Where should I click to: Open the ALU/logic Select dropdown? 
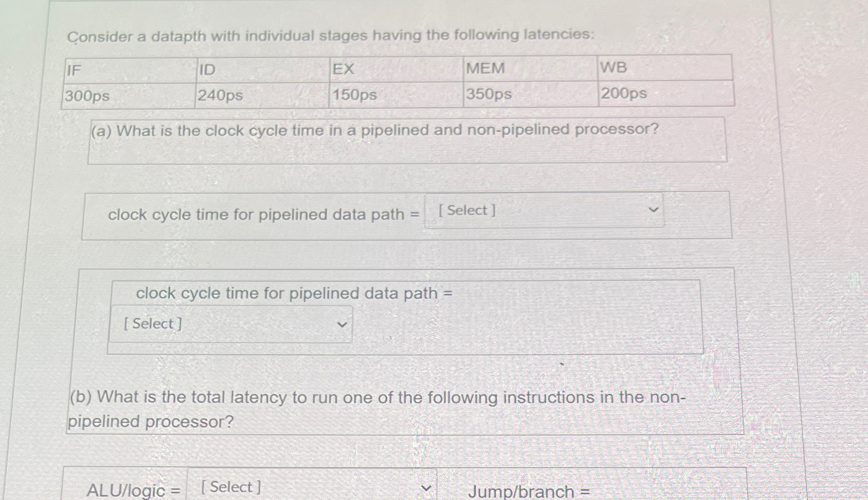click(308, 487)
